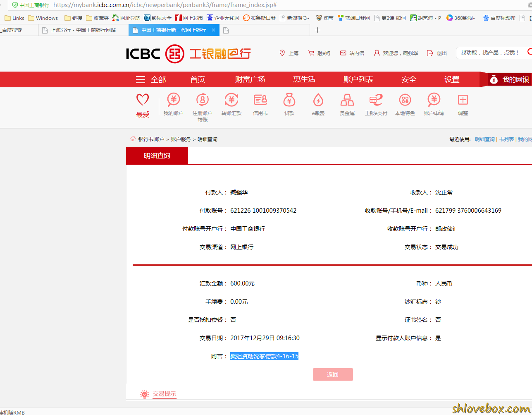The width and height of the screenshot is (532, 415).
Task: Open the 360影视 bookmark
Action: 461,18
